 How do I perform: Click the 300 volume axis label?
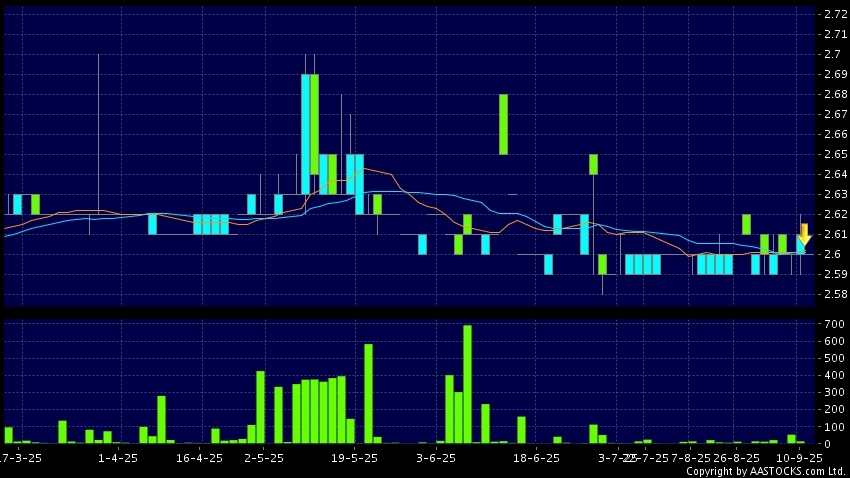point(834,392)
